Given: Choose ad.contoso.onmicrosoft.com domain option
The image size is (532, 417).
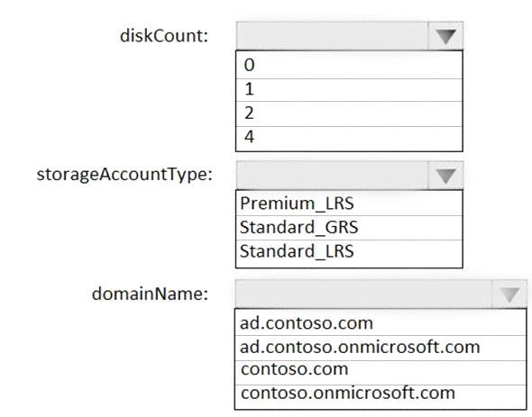Looking at the screenshot, I should (381, 348).
